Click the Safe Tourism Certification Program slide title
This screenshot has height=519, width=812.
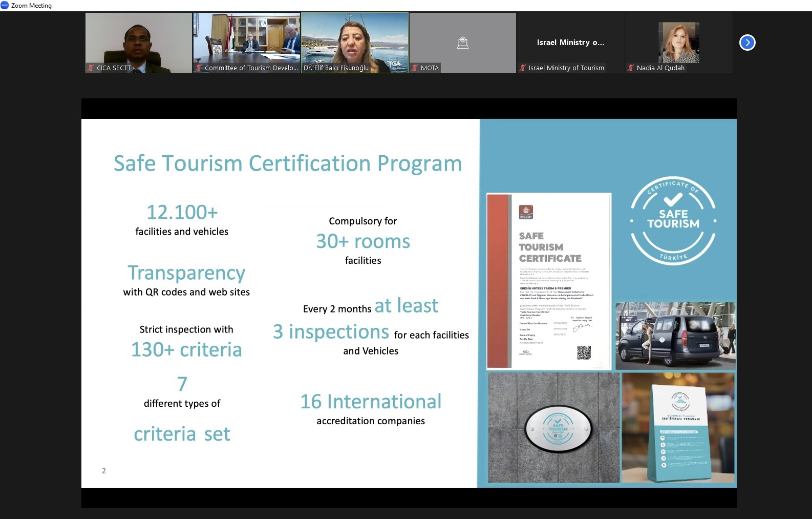coord(287,163)
